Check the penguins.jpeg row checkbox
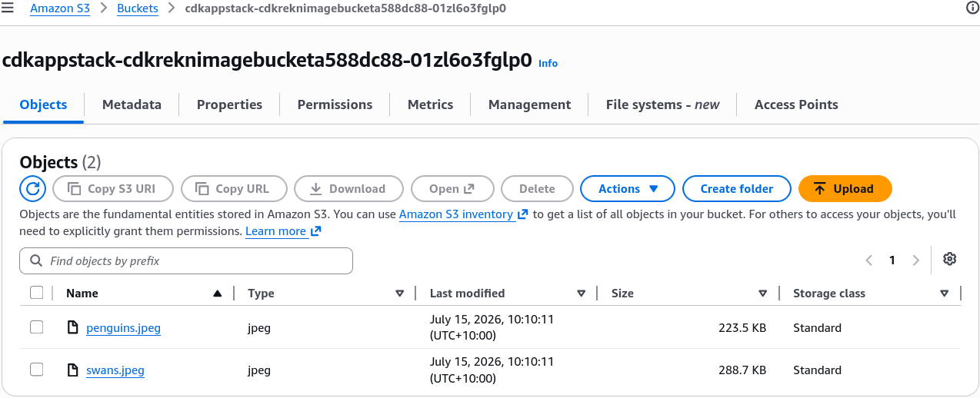Viewport: 980px width, 398px height. (36, 327)
